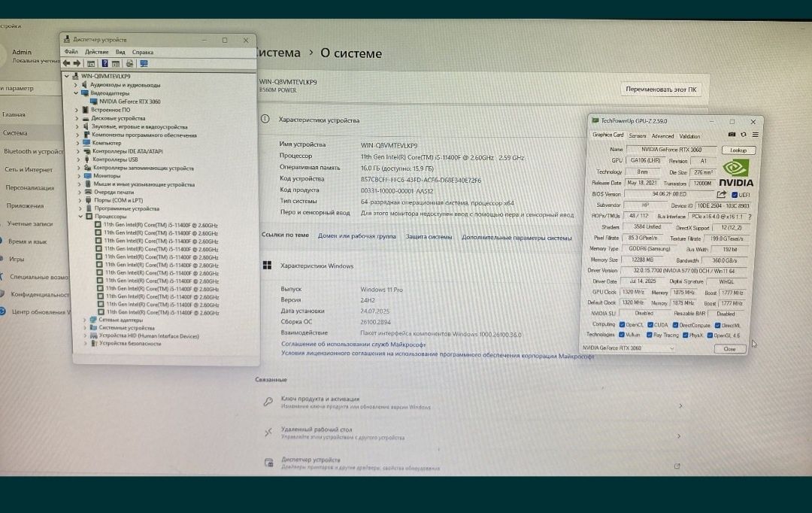The height and width of the screenshot is (513, 812).
Task: Toggle the Vulkan checkbox
Action: point(622,335)
